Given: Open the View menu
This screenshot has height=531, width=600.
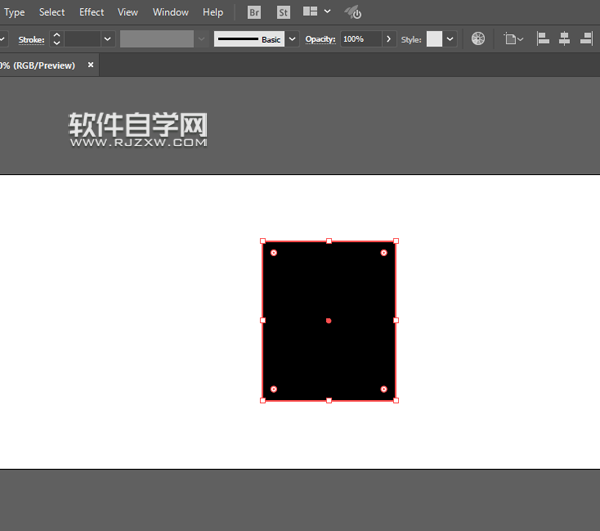Looking at the screenshot, I should pos(127,12).
